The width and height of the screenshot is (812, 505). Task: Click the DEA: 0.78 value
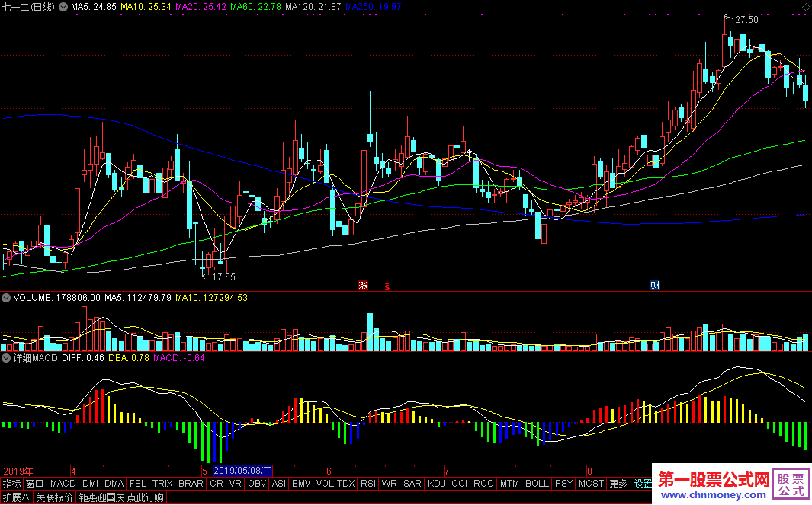click(129, 358)
